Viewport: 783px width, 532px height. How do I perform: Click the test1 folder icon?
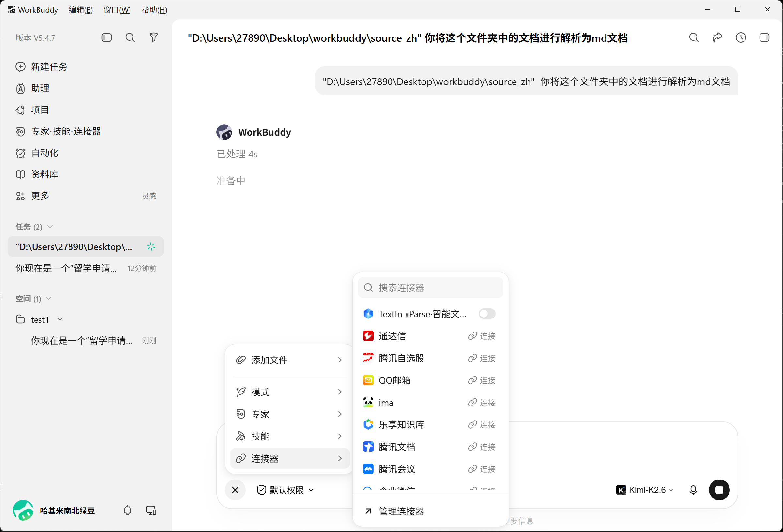click(21, 319)
